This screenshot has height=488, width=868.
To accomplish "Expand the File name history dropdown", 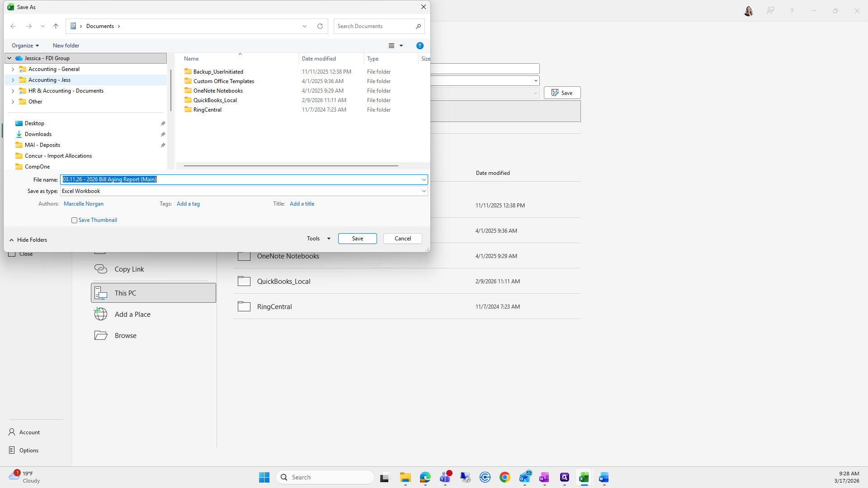I will point(424,179).
